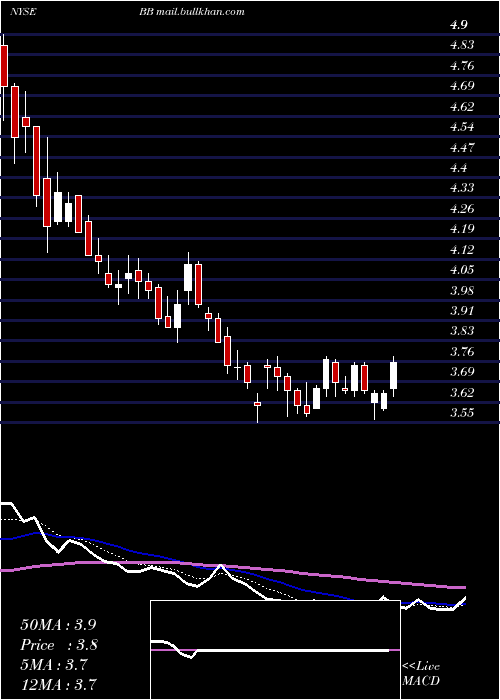Click the <<Live MACD label
The image size is (500, 700).
(x=421, y=674)
